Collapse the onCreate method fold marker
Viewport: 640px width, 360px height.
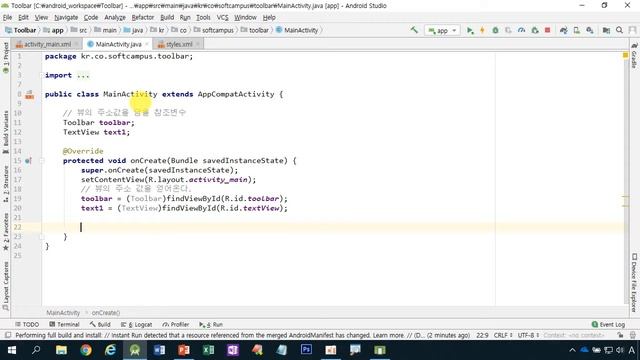pos(42,160)
